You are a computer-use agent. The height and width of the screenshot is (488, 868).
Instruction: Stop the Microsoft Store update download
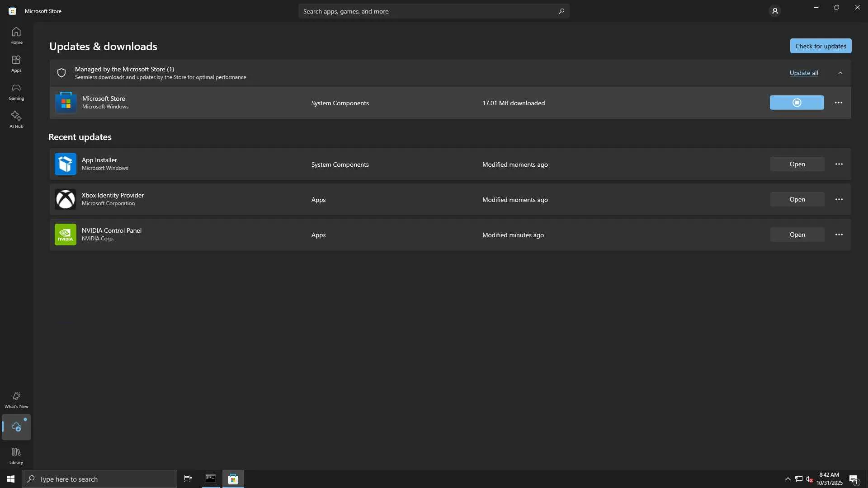[x=797, y=103]
